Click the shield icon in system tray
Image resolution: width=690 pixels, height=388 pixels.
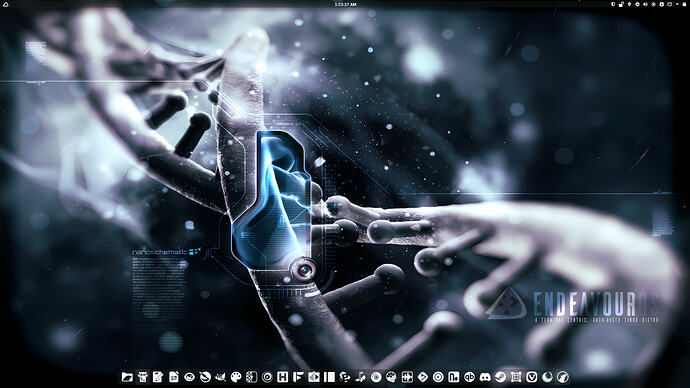pyautogui.click(x=613, y=4)
